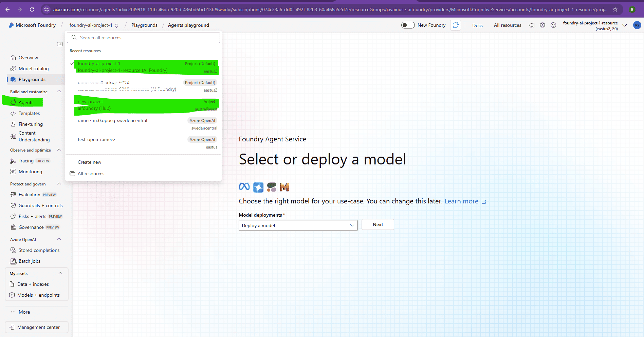Select the test-open-rameez resource

(97, 140)
